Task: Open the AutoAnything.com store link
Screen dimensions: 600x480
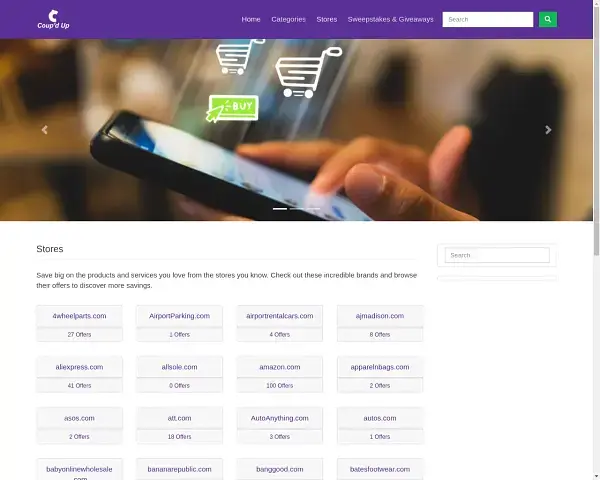Action: 280,418
